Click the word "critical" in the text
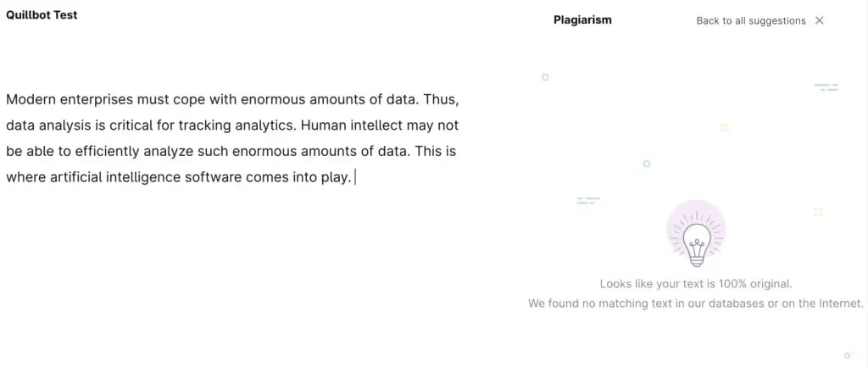Screen dimensions: 868x368 (132, 125)
